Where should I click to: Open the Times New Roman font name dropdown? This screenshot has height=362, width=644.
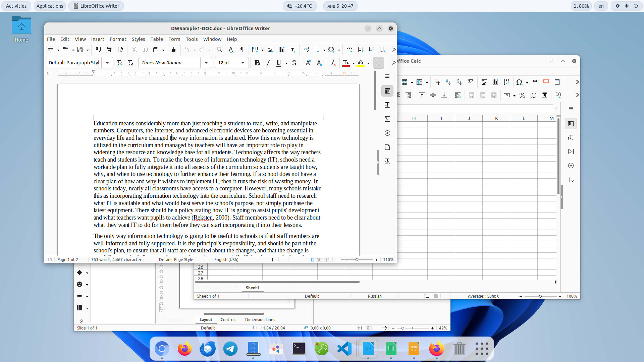(x=206, y=63)
